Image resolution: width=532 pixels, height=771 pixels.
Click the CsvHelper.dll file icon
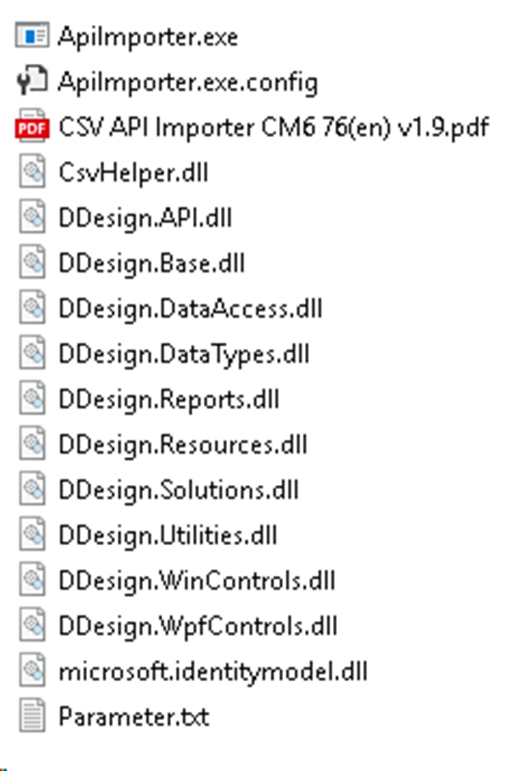[33, 172]
